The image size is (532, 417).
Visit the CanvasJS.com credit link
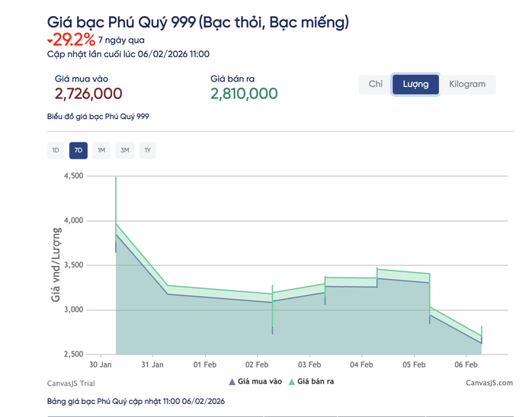click(489, 383)
